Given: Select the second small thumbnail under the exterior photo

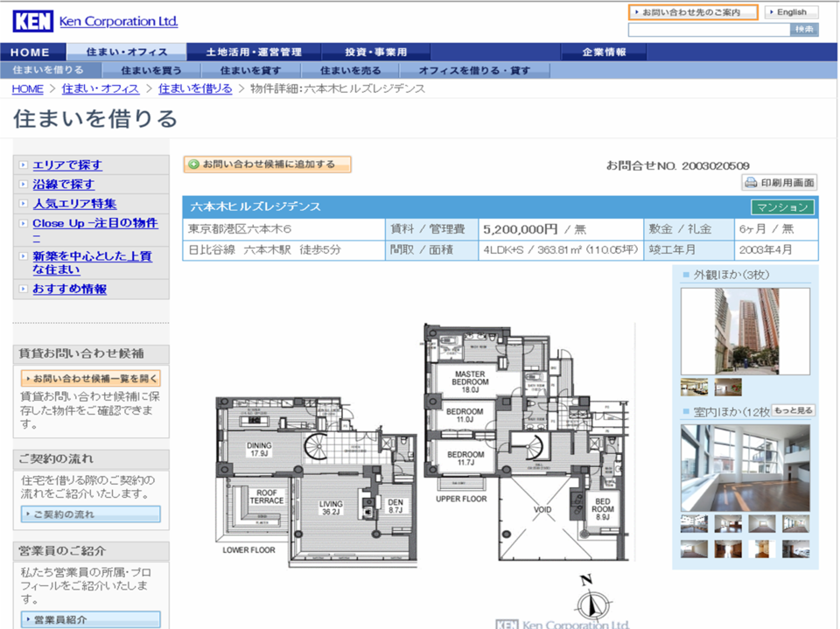Looking at the screenshot, I should pyautogui.click(x=728, y=387).
